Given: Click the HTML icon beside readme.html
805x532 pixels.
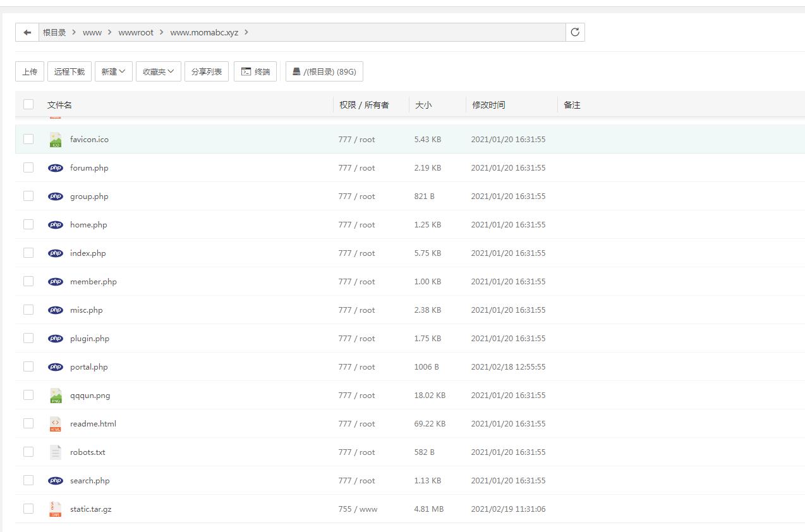Looking at the screenshot, I should pos(56,424).
